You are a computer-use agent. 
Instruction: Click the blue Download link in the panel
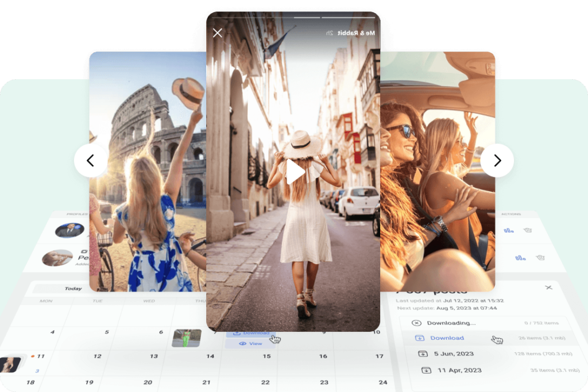click(x=447, y=337)
